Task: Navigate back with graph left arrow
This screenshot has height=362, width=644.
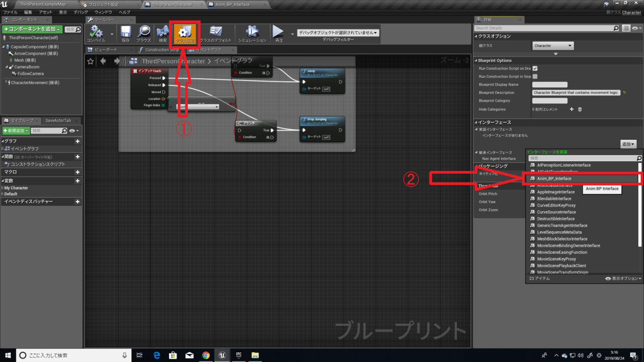Action: [x=103, y=61]
